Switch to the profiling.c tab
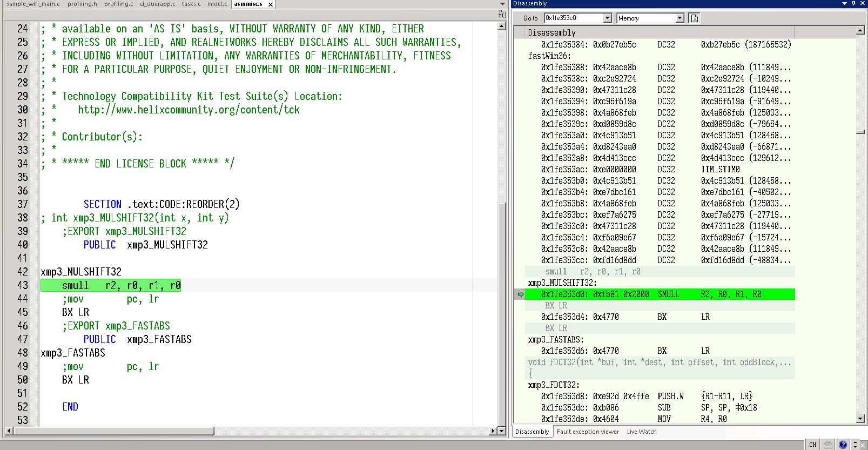This screenshot has height=450, width=868. tap(118, 4)
